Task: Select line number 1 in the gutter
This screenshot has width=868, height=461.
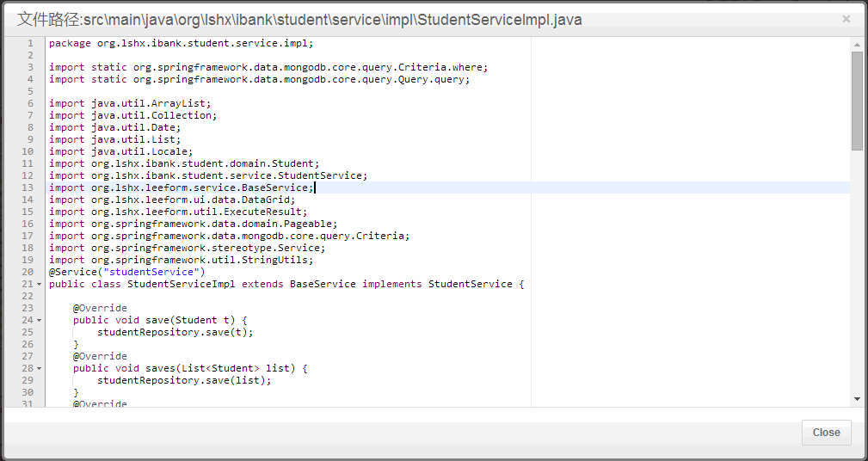Action: pyautogui.click(x=30, y=43)
